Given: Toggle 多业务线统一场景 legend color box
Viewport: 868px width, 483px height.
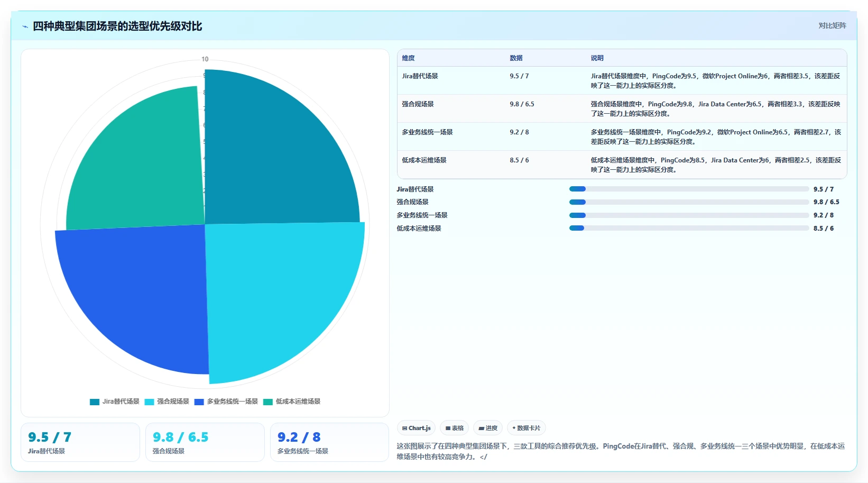Looking at the screenshot, I should pyautogui.click(x=199, y=402).
